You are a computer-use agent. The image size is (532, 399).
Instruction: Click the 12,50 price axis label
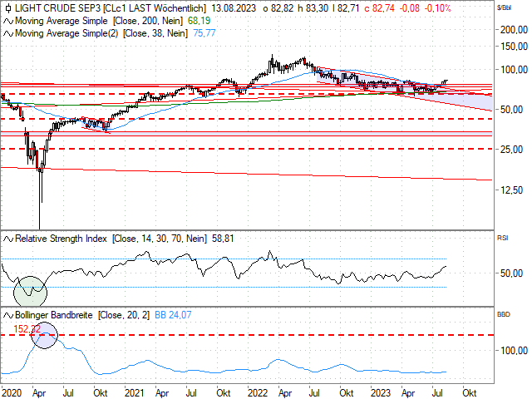[x=512, y=190]
